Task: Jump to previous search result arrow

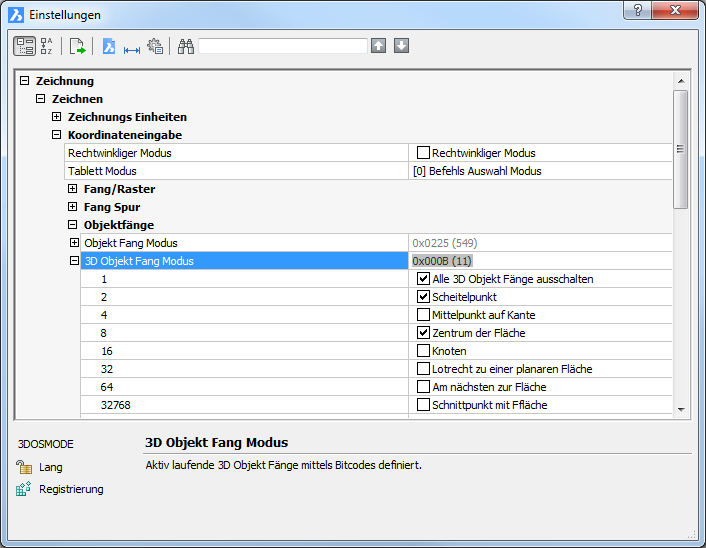Action: tap(378, 46)
